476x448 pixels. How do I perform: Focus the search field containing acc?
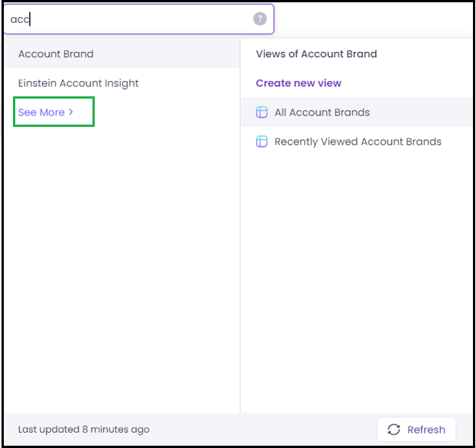[139, 19]
